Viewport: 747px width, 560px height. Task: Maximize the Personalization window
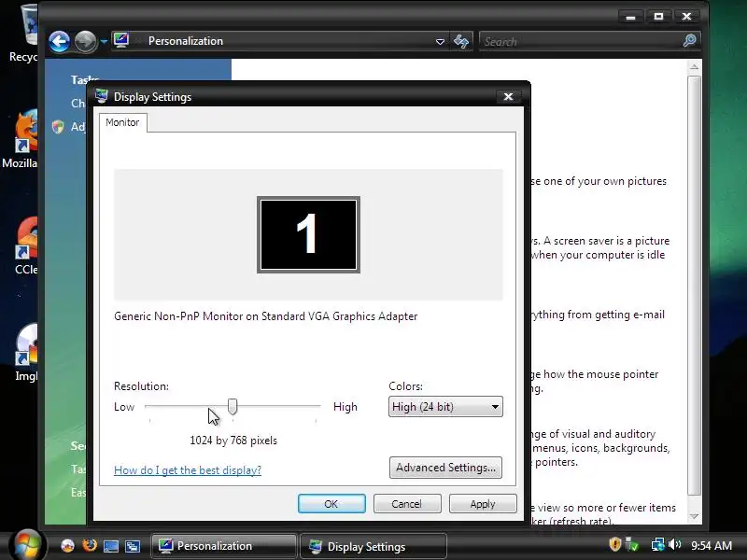pyautogui.click(x=658, y=17)
